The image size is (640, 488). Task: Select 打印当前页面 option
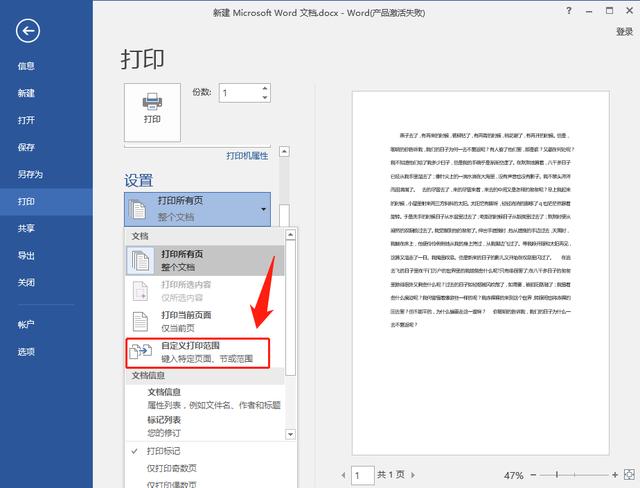[x=204, y=322]
